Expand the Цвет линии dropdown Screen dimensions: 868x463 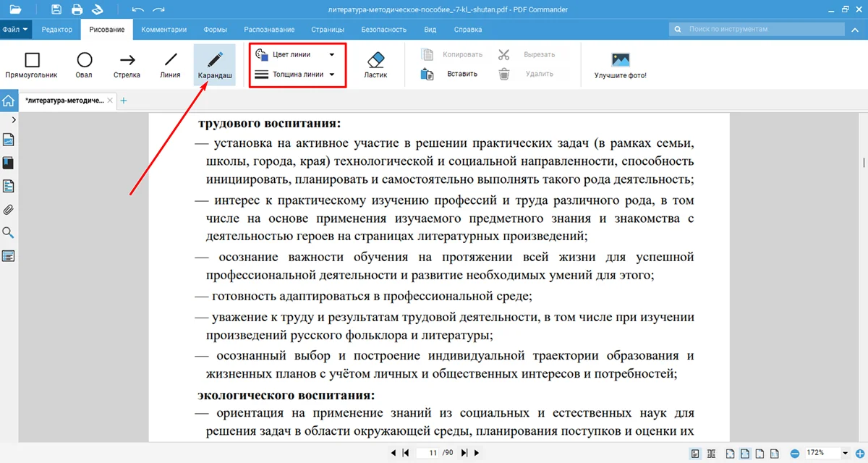[297, 55]
